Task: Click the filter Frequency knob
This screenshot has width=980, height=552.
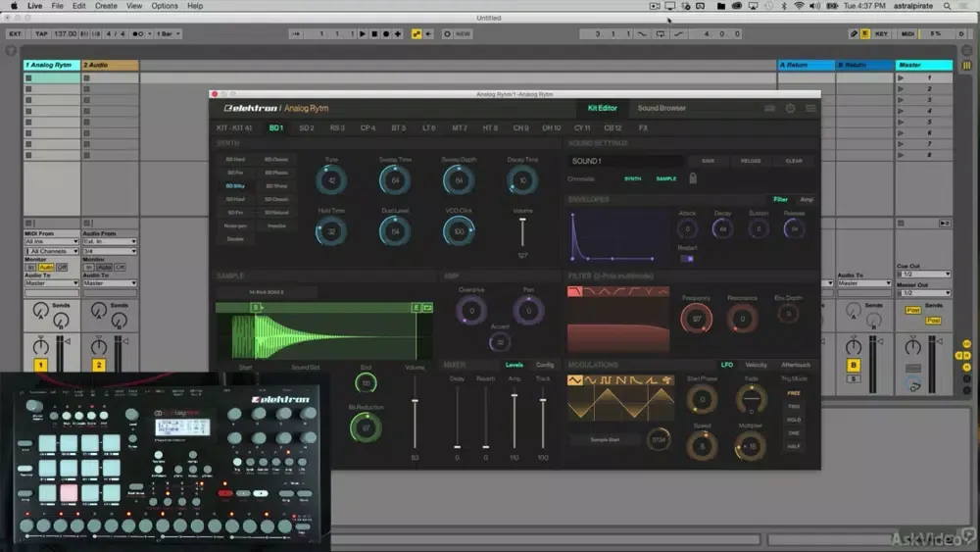Action: [x=696, y=319]
